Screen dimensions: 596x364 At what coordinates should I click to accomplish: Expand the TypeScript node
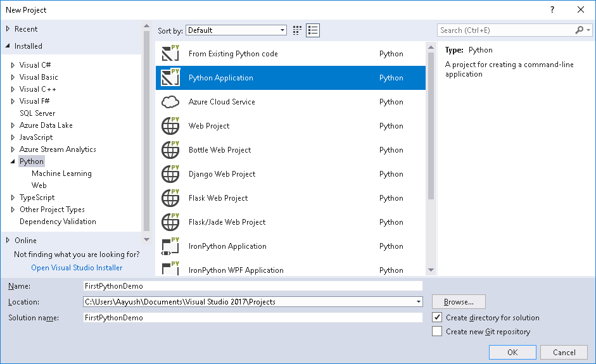pyautogui.click(x=13, y=198)
